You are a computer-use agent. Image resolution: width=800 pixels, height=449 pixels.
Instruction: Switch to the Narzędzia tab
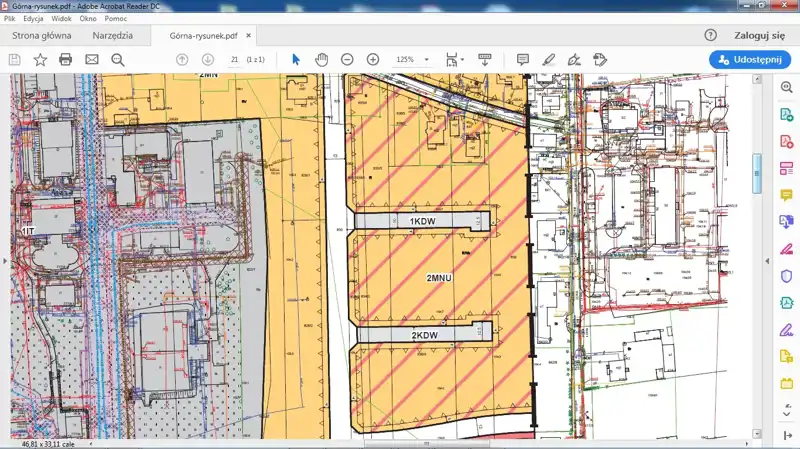112,35
